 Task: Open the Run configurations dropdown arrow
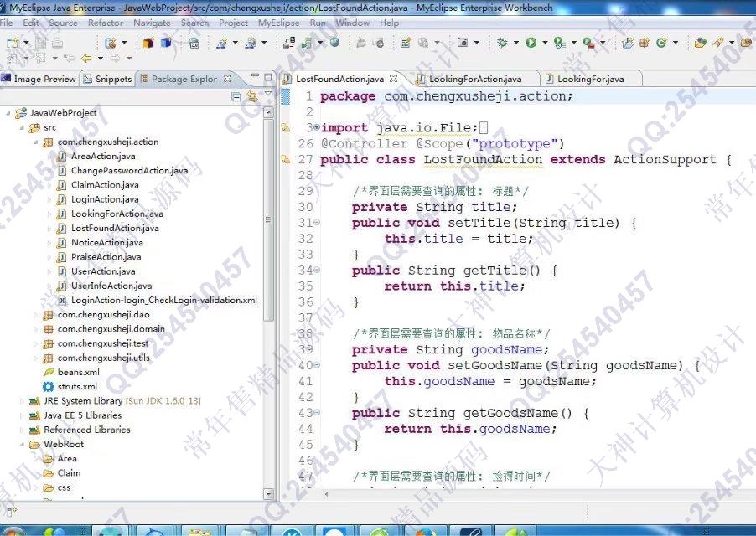point(545,43)
